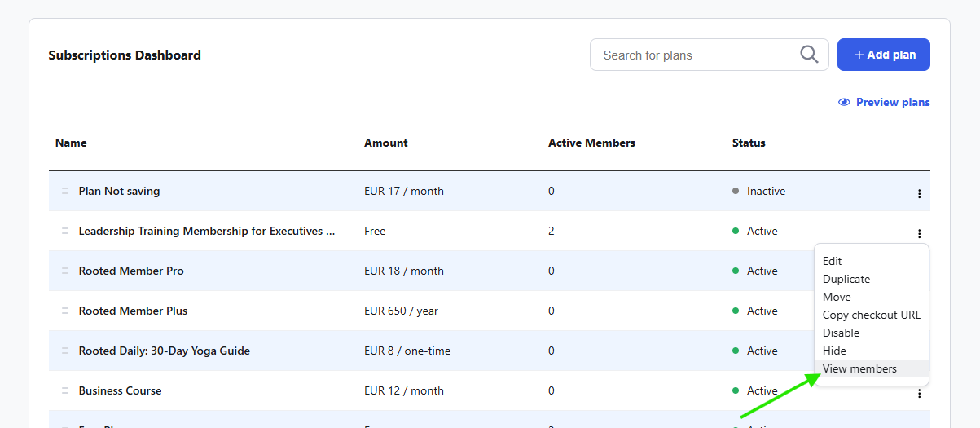Screen dimensions: 980x428
Task: Click drag handle for Rooted Member Pro
Action: coord(65,271)
